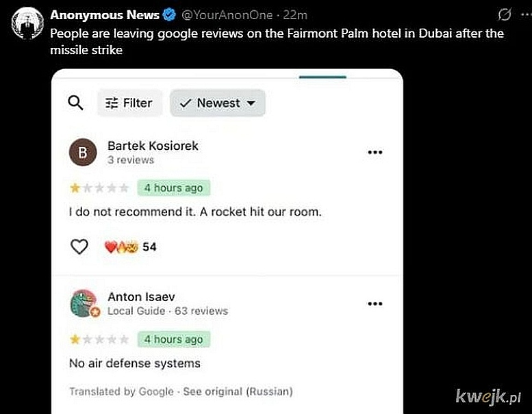
Task: Click the blue verified badge
Action: point(169,14)
